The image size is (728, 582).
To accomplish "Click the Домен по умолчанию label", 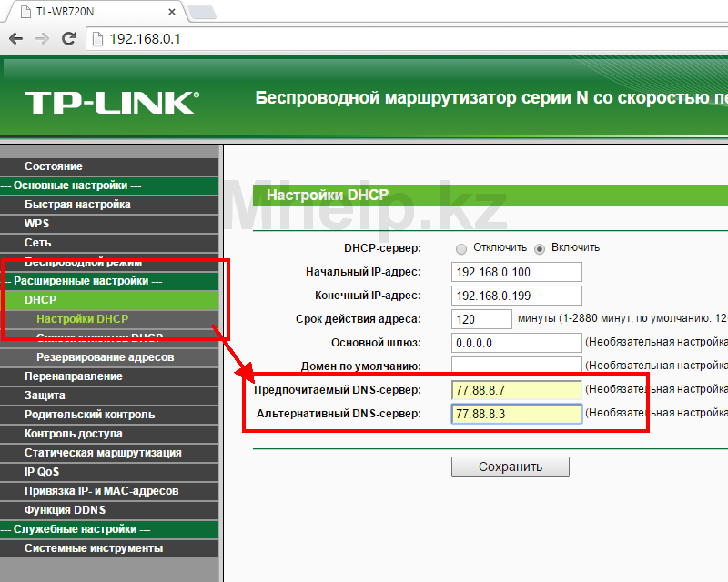I will click(360, 366).
